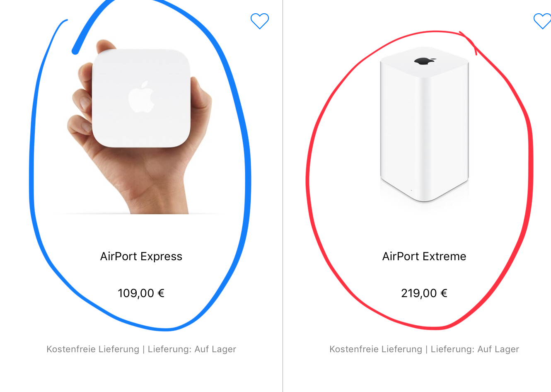Click the Apple logo on AirPort Express
Viewport: 551px width, 392px height.
pos(141,97)
